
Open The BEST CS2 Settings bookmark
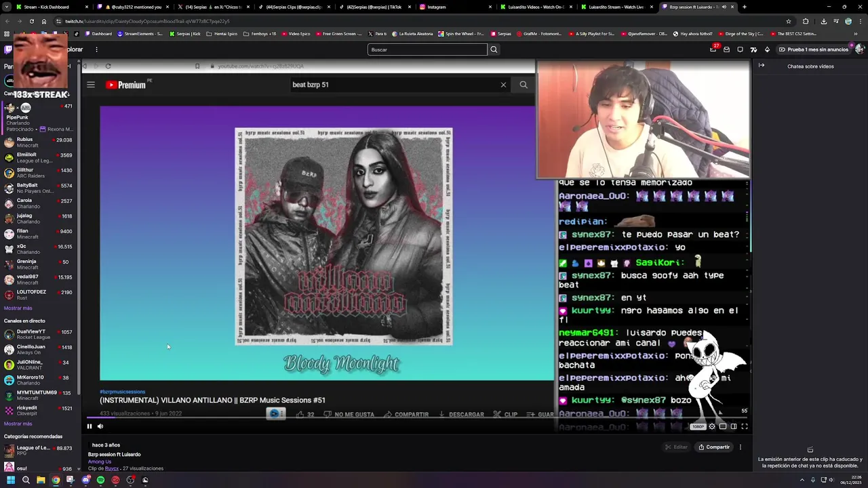tap(793, 33)
